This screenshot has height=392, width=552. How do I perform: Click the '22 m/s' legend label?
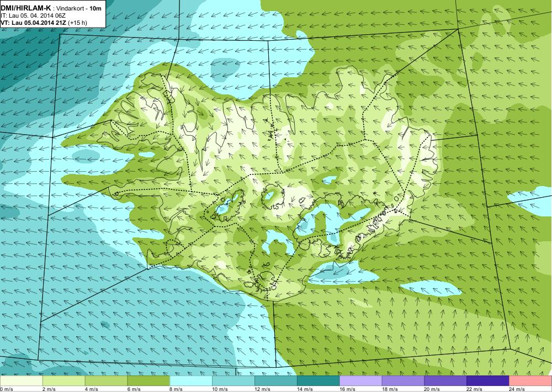[475, 389]
